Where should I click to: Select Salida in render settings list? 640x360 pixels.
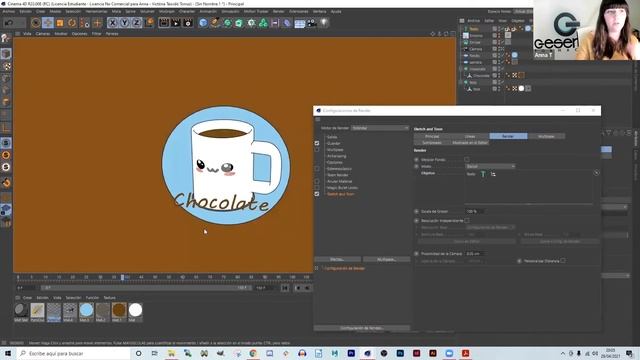click(332, 137)
